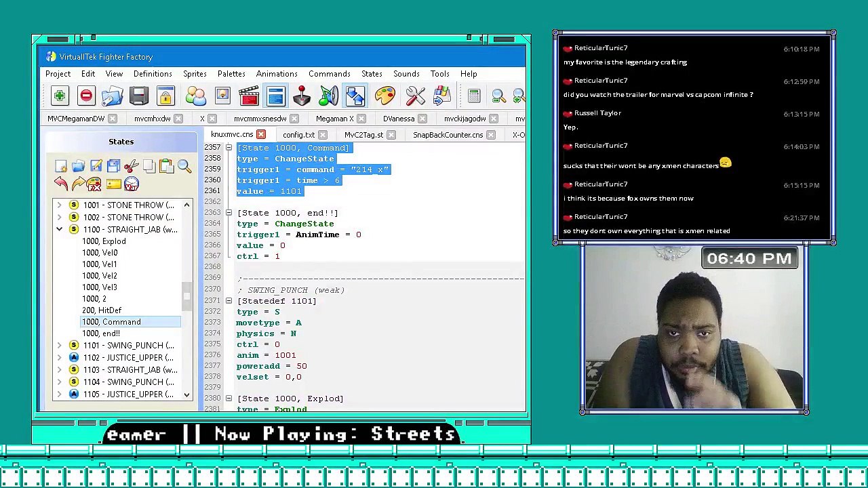Expand the 1101 - SWING_PUNCH tree node
The height and width of the screenshot is (488, 868).
[59, 346]
